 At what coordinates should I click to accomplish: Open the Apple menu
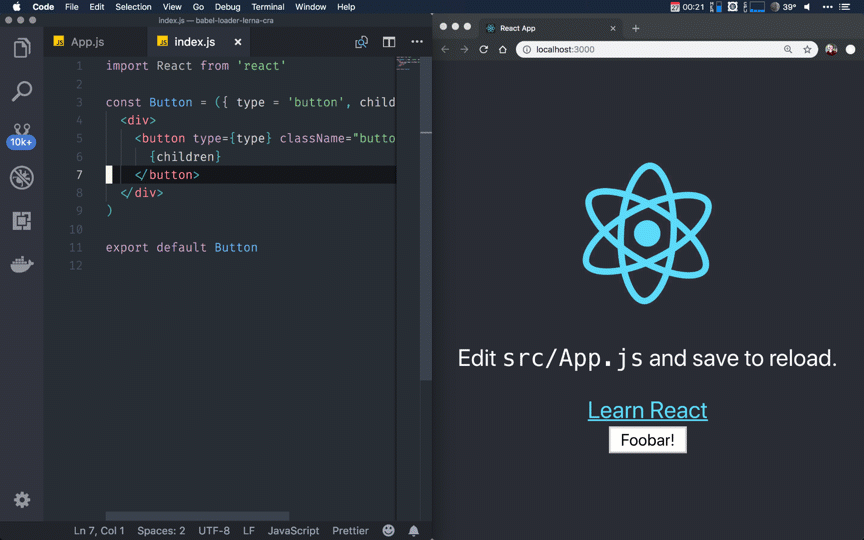click(17, 7)
